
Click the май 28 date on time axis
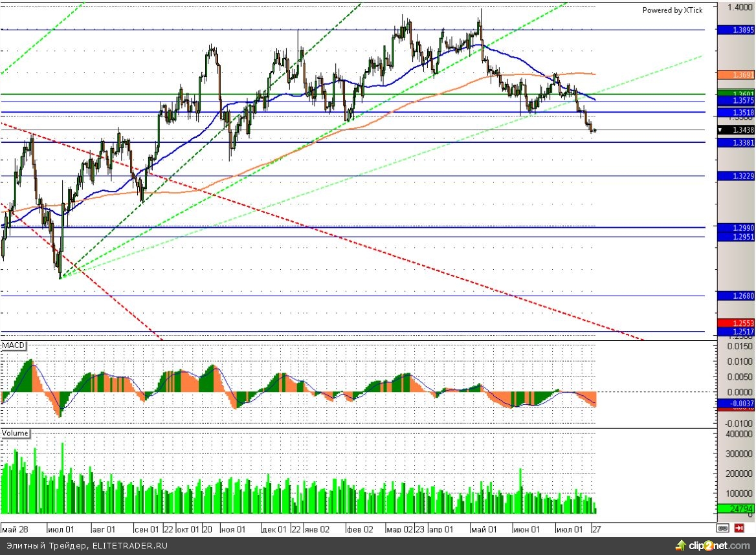click(x=14, y=528)
